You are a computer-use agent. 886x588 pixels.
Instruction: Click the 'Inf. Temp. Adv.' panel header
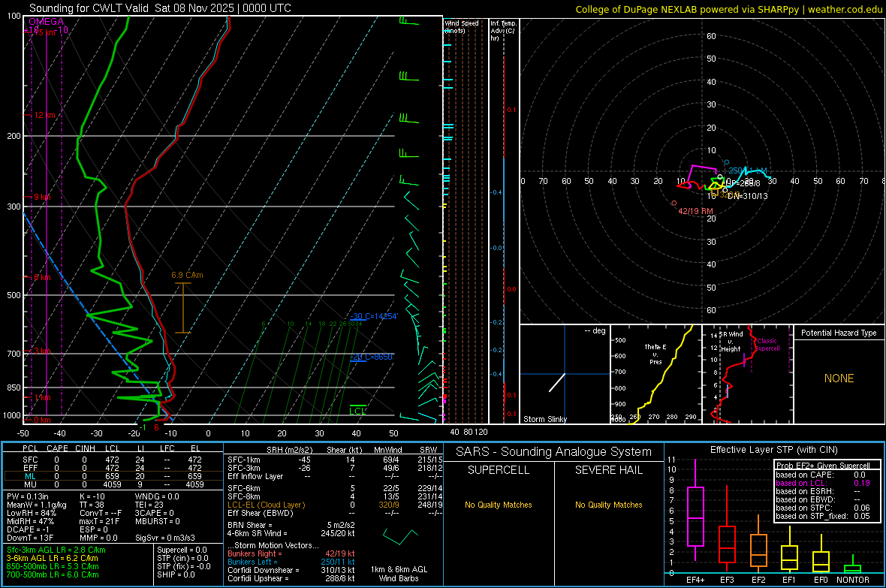point(503,31)
